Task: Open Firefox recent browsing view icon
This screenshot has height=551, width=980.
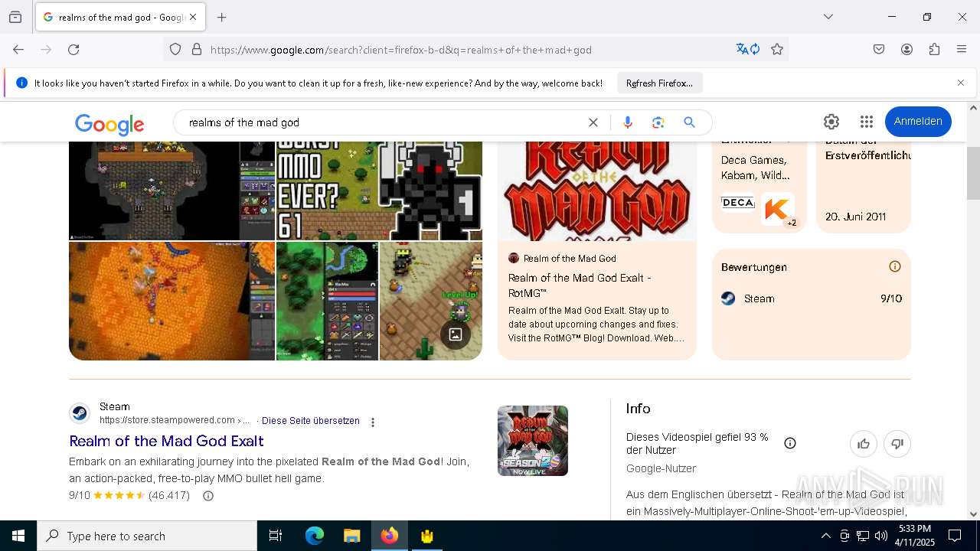Action: [15, 17]
